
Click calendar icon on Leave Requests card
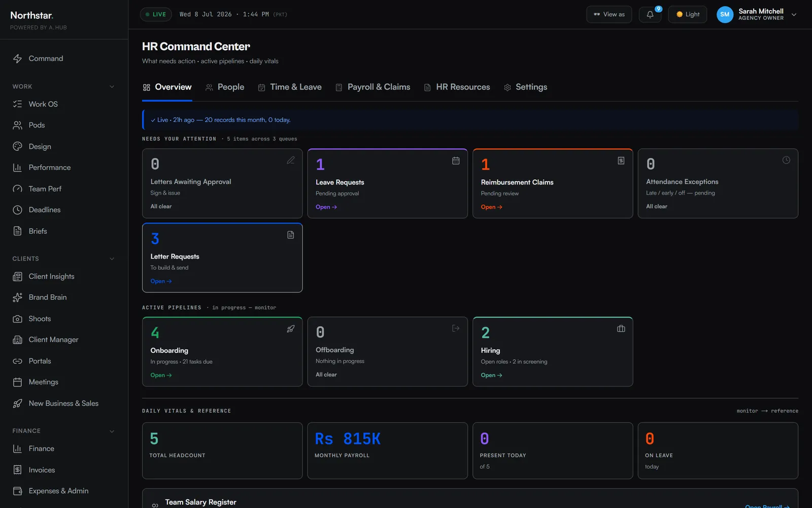pos(456,161)
